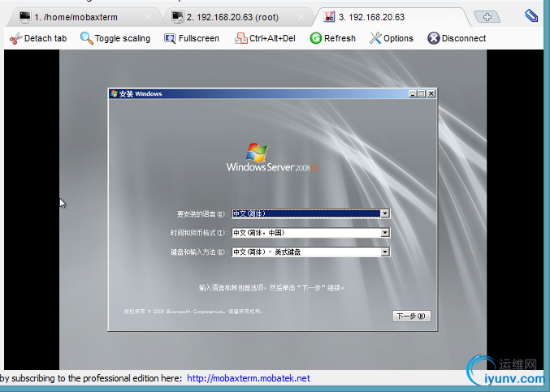Expand the time and currency format dropdown arrow
The height and width of the screenshot is (392, 550).
(385, 233)
